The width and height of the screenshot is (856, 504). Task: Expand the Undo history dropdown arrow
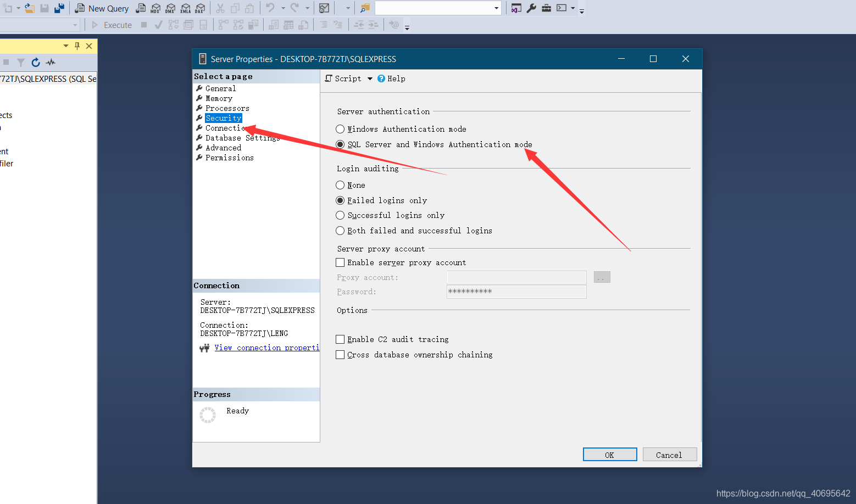click(x=282, y=8)
